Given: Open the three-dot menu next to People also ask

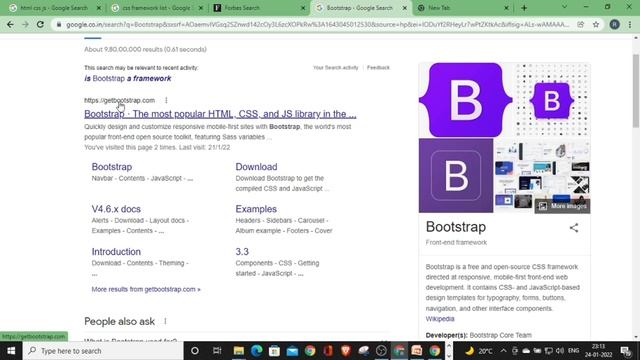Looking at the screenshot, I should [165, 321].
